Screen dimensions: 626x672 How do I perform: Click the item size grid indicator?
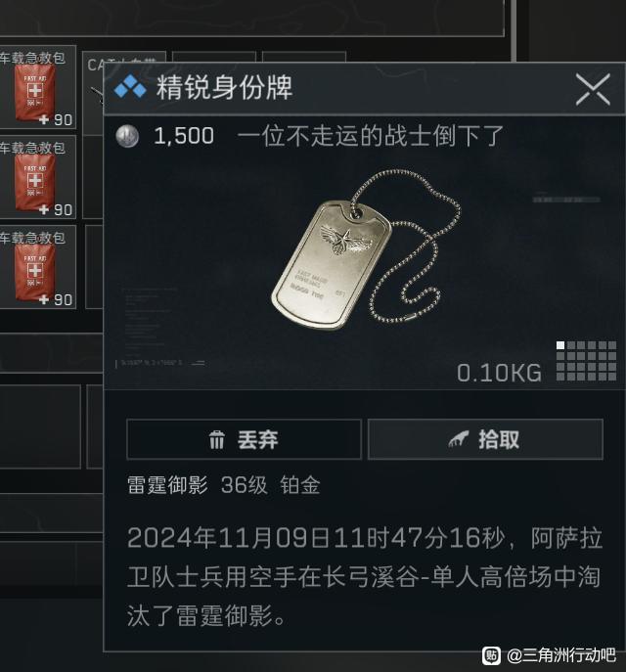tap(586, 361)
